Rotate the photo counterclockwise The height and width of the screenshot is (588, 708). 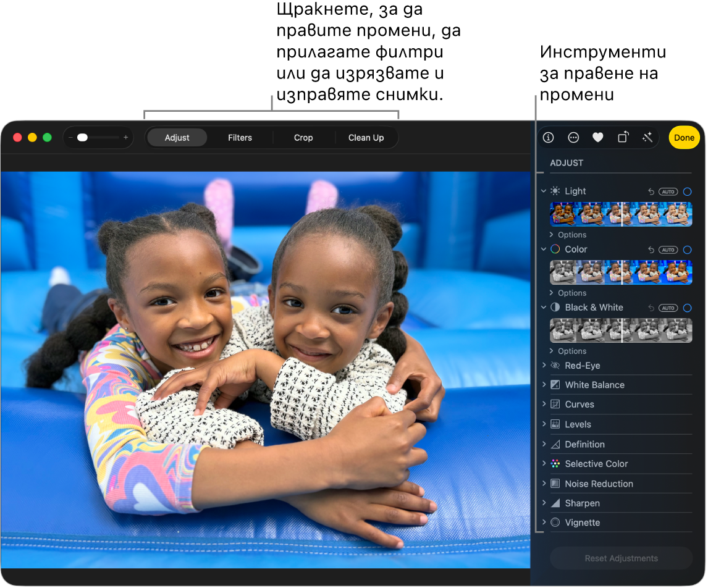click(624, 137)
